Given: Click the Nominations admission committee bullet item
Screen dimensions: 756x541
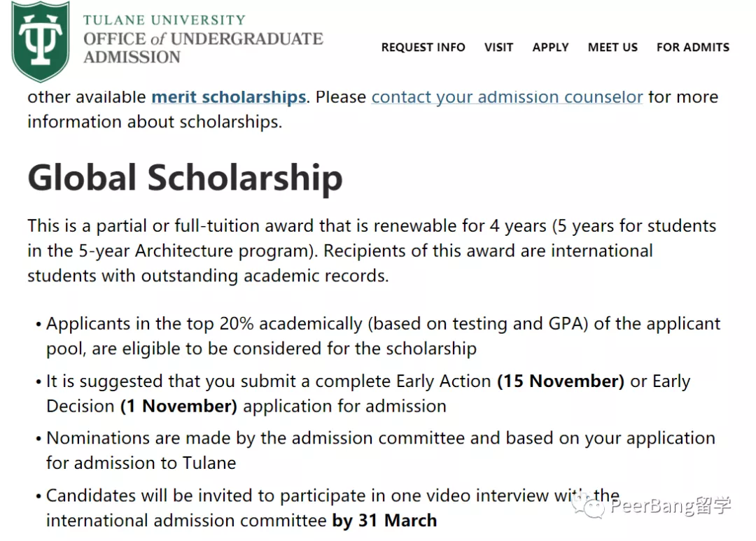Looking at the screenshot, I should pos(380,450).
